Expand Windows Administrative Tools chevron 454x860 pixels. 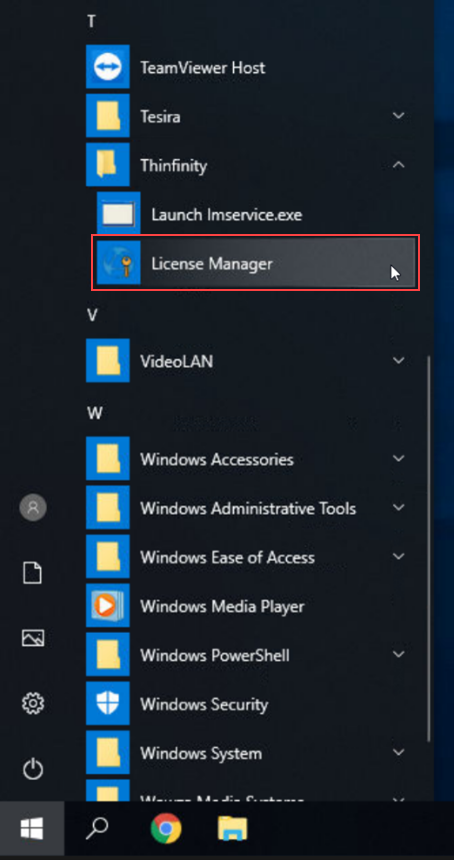pos(399,507)
